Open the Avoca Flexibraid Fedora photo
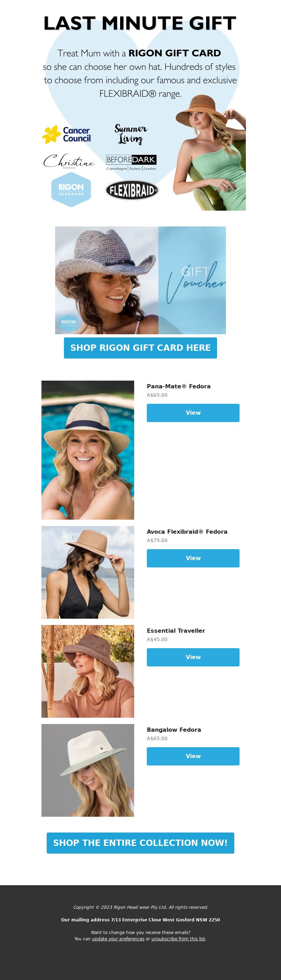Image resolution: width=281 pixels, height=980 pixels. coord(87,572)
